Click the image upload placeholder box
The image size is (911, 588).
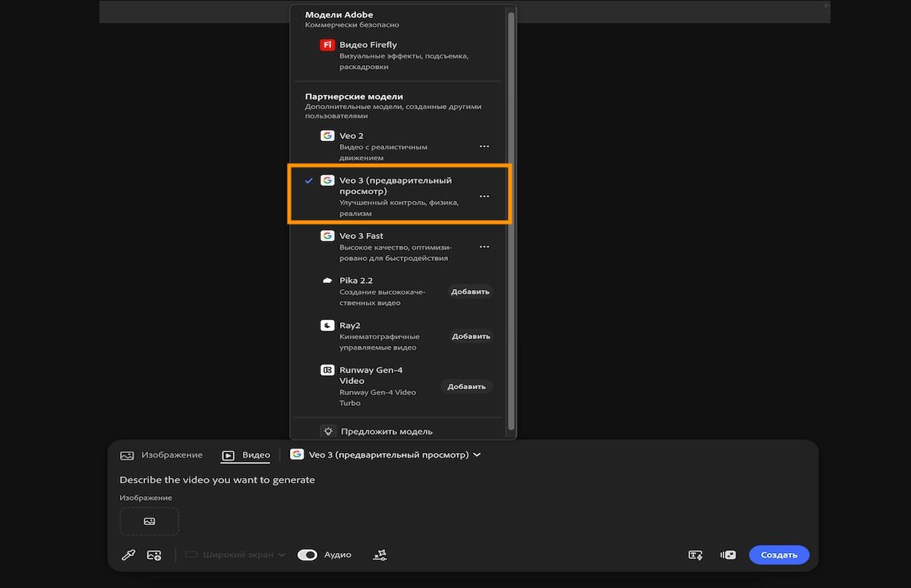click(150, 521)
